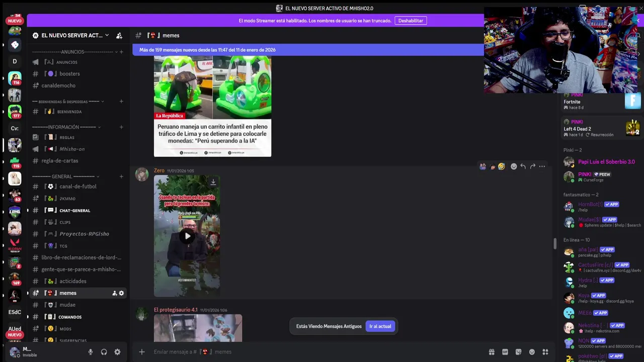
Task: Open the CLIPS channel
Action: pyautogui.click(x=77, y=222)
